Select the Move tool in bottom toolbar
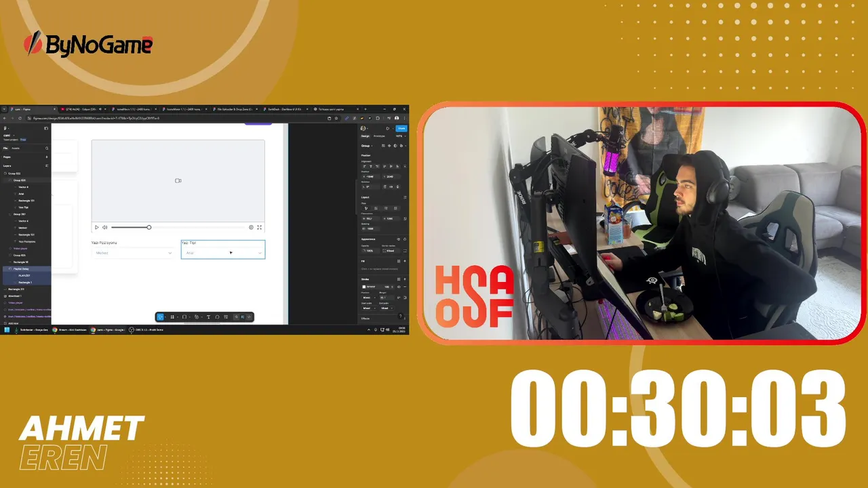 click(160, 317)
